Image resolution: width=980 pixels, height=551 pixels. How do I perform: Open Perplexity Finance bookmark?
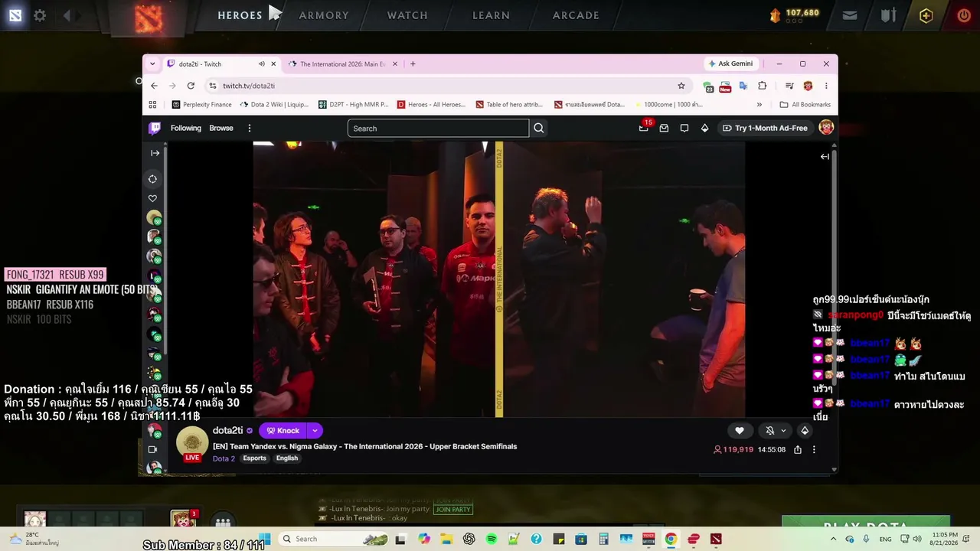click(202, 105)
